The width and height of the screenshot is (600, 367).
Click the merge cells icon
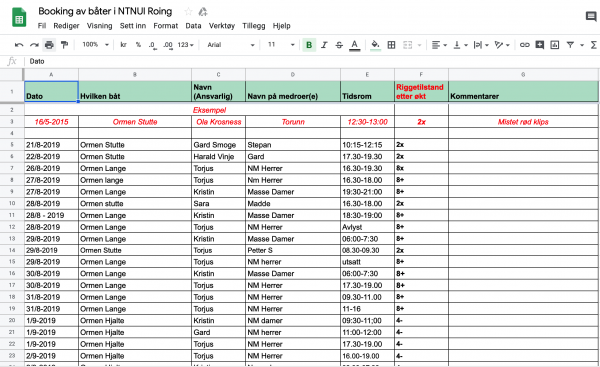[408, 45]
